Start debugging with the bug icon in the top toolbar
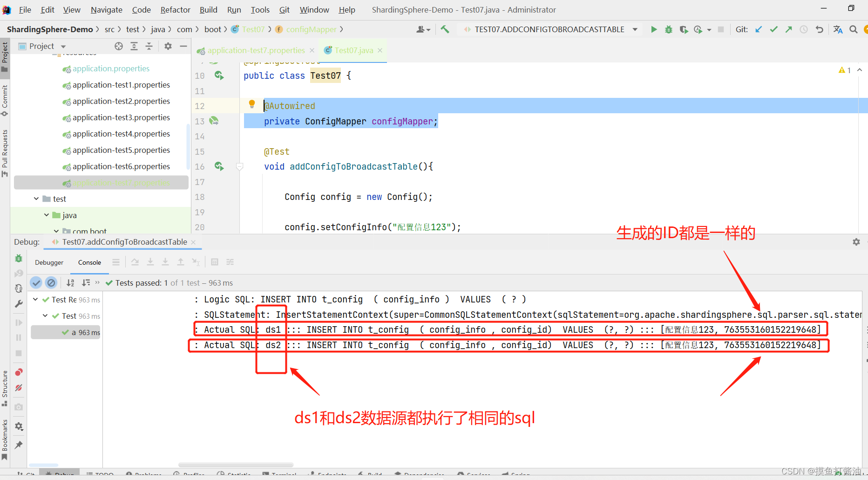The width and height of the screenshot is (868, 480). pos(669,29)
